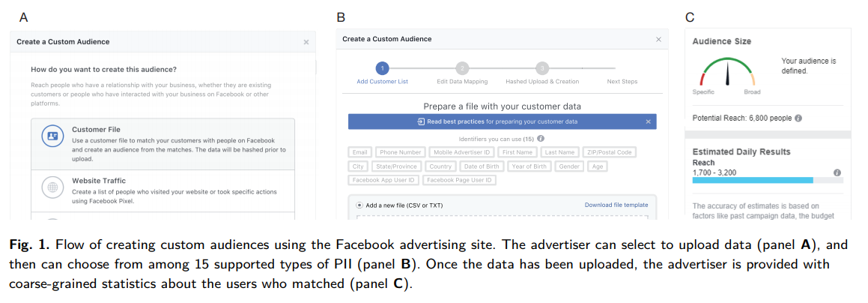Open the Download file template link
The width and height of the screenshot is (868, 303).
click(x=616, y=205)
